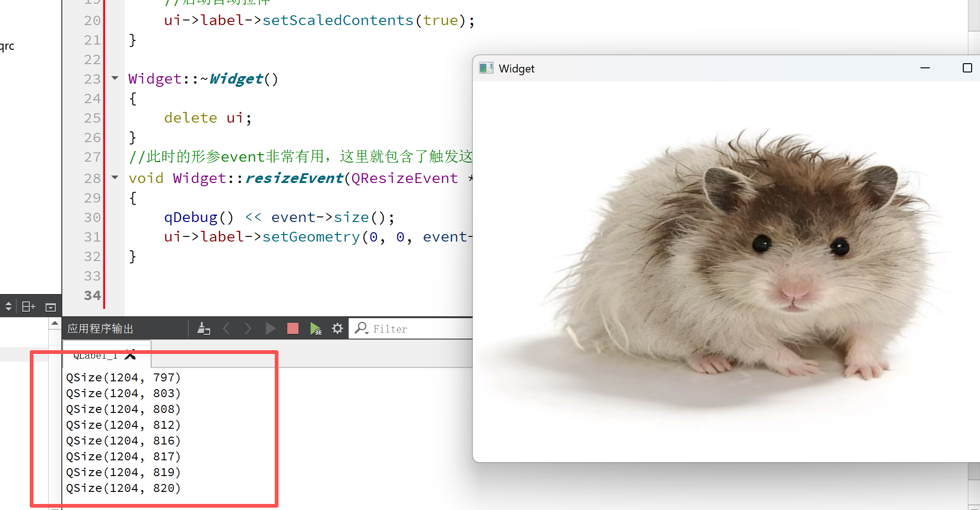Stop the running program with the red square
The width and height of the screenshot is (980, 510).
[x=293, y=329]
